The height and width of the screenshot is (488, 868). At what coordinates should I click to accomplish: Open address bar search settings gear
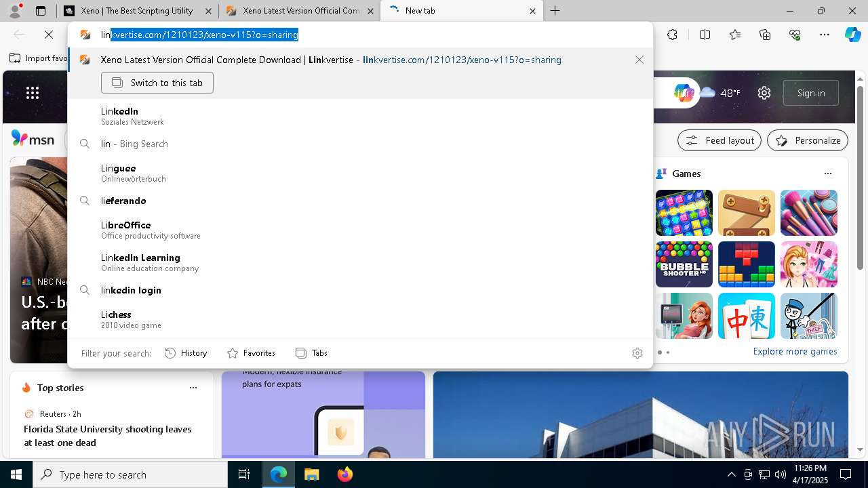pos(637,353)
